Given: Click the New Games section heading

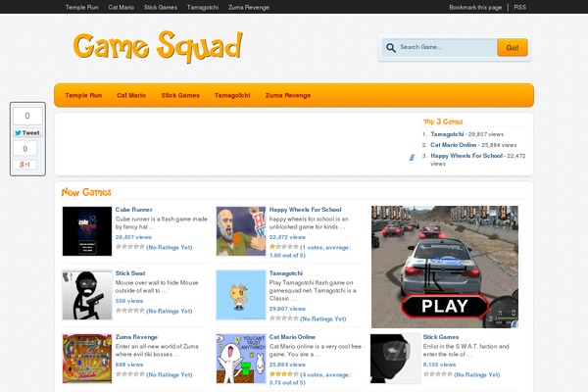Looking at the screenshot, I should (86, 192).
